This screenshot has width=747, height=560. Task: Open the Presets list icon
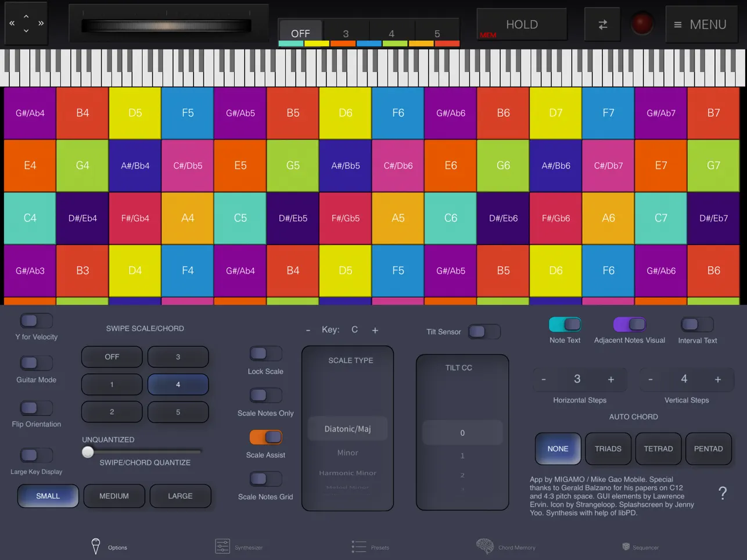359,547
